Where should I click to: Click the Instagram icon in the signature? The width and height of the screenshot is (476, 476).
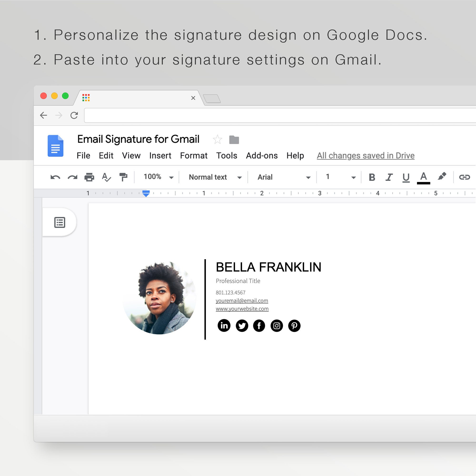click(277, 325)
